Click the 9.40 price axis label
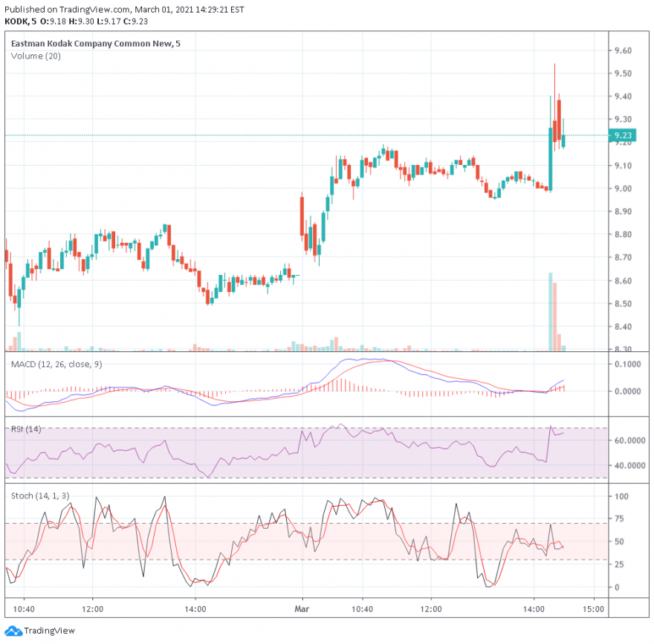The height and width of the screenshot is (644, 654). click(623, 97)
